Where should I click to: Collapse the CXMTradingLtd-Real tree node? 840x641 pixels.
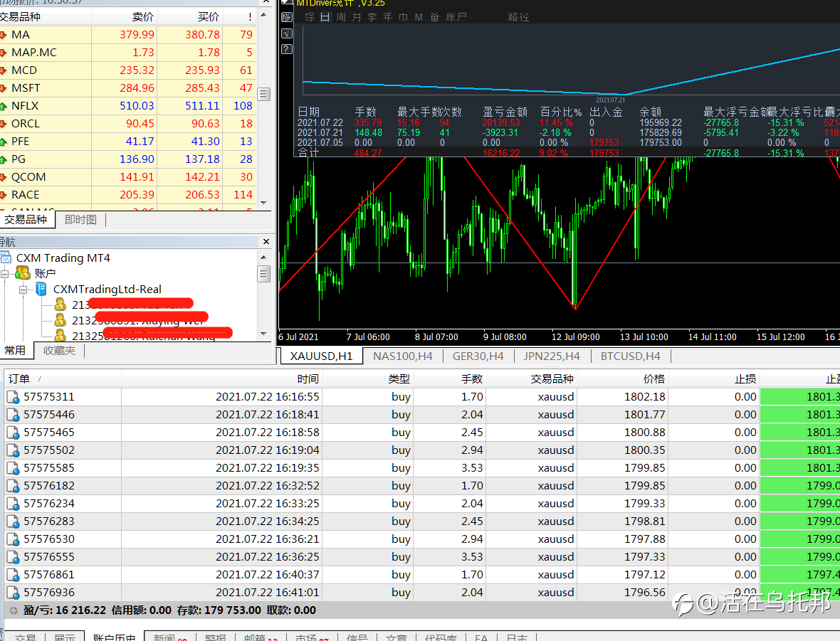click(x=23, y=290)
